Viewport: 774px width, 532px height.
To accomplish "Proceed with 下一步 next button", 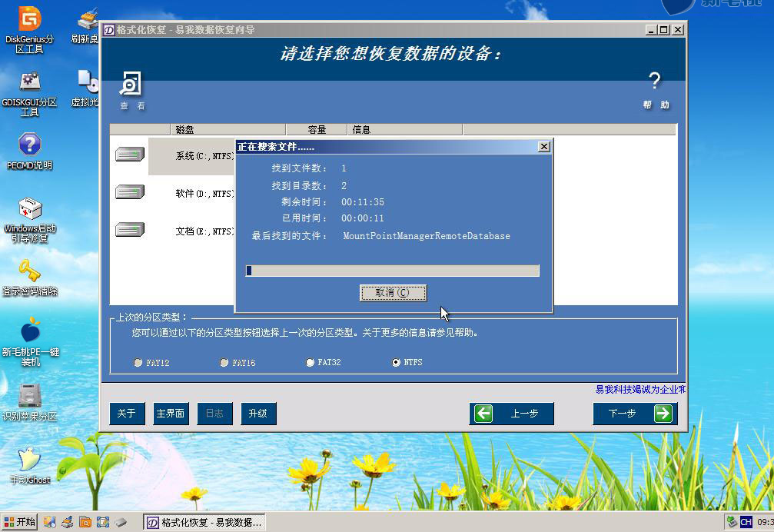I will [636, 413].
